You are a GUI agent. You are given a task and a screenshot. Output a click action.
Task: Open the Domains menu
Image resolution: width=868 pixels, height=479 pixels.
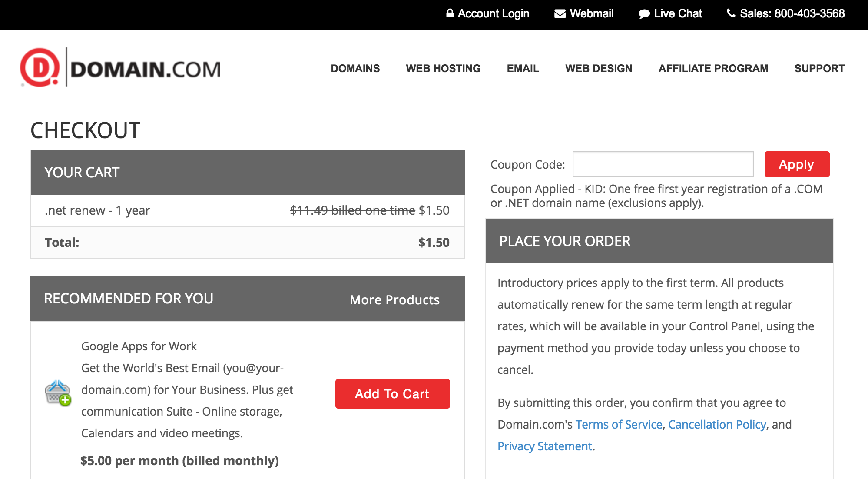click(355, 68)
